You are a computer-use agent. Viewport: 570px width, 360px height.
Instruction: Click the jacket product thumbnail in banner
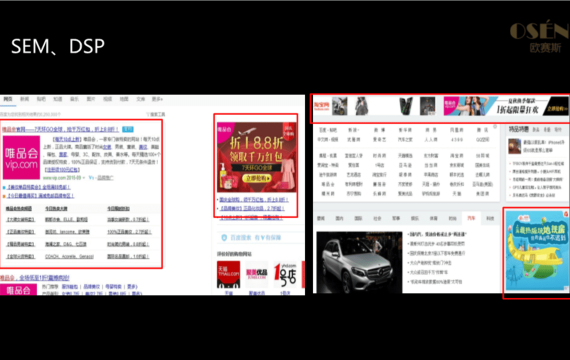click(x=361, y=106)
